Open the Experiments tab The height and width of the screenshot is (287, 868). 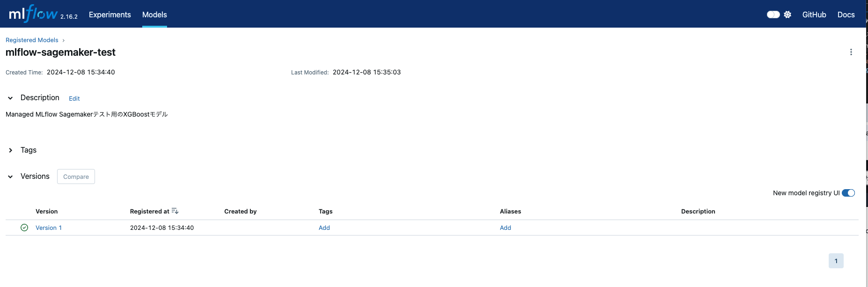tap(110, 15)
